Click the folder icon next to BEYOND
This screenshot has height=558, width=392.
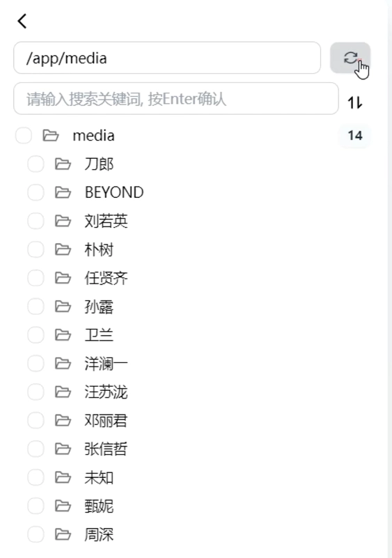63,192
